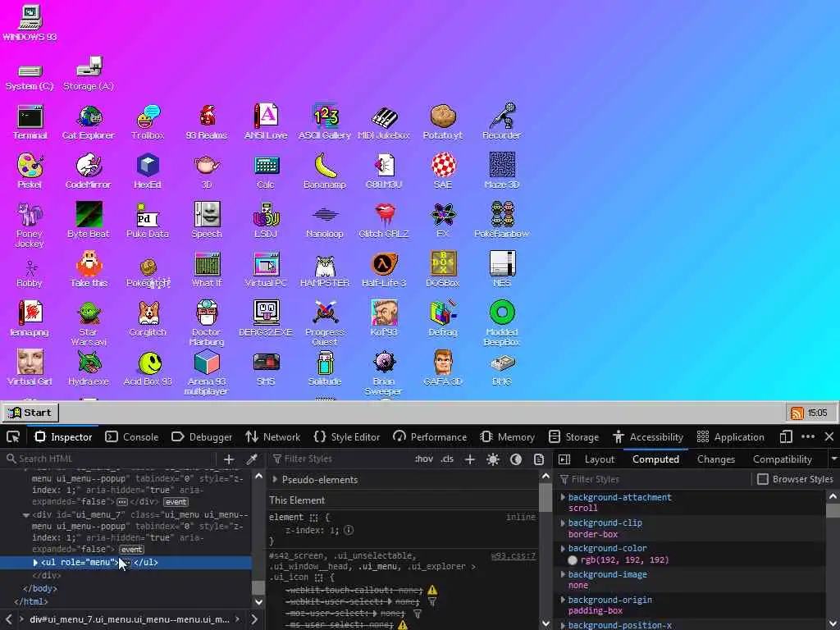Open the Defrag icon
This screenshot has width=840, height=630.
tap(442, 319)
